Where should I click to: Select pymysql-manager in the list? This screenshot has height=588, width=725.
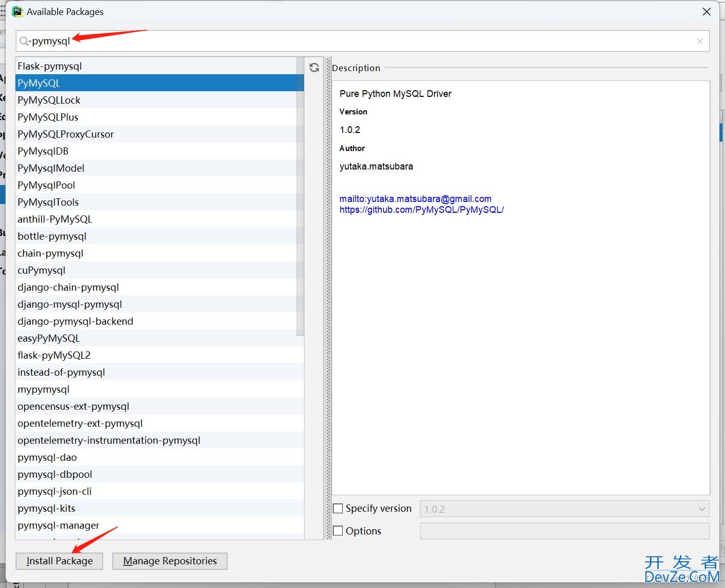coord(160,525)
